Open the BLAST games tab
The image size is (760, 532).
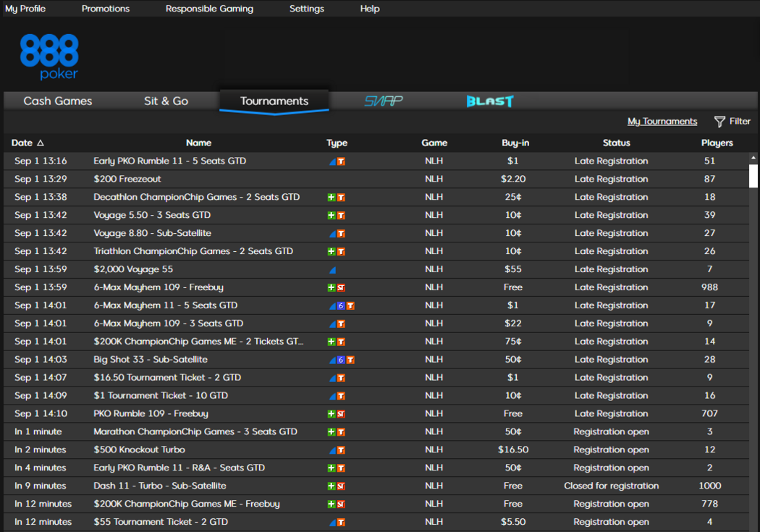click(490, 101)
